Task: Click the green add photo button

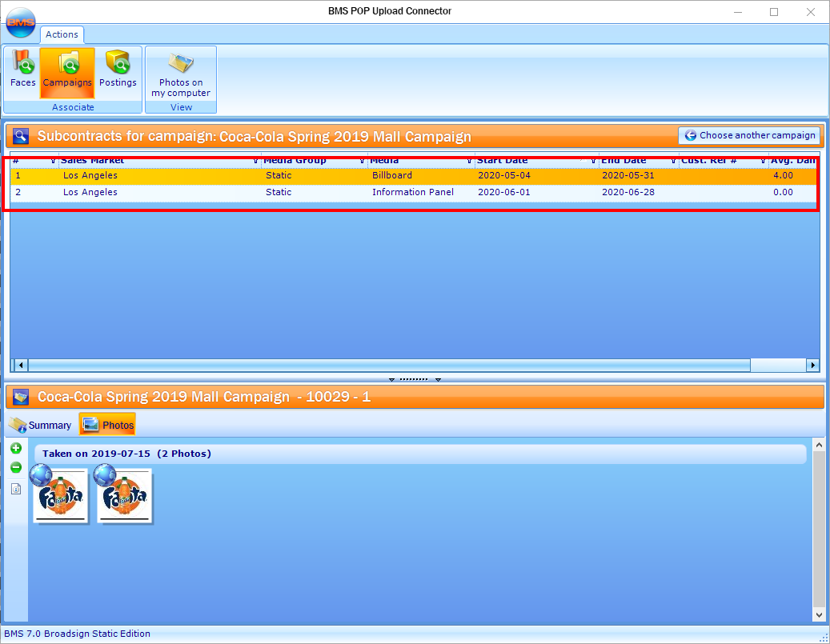Action: point(16,449)
